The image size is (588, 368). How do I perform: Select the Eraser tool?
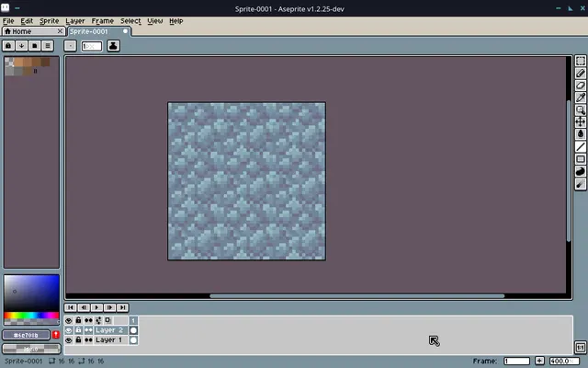[x=581, y=86]
